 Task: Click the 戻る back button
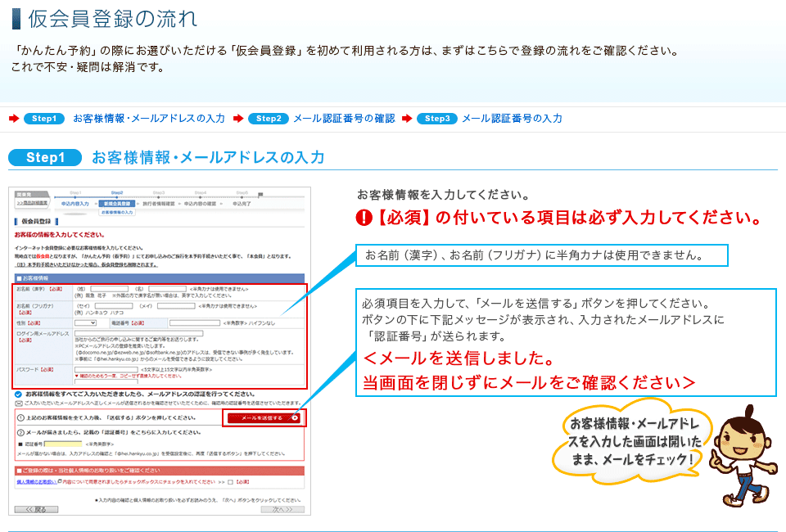pos(36,509)
